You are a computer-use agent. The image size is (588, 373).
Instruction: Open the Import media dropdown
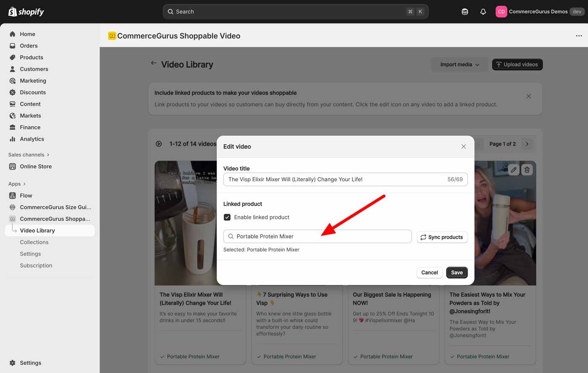pyautogui.click(x=459, y=64)
